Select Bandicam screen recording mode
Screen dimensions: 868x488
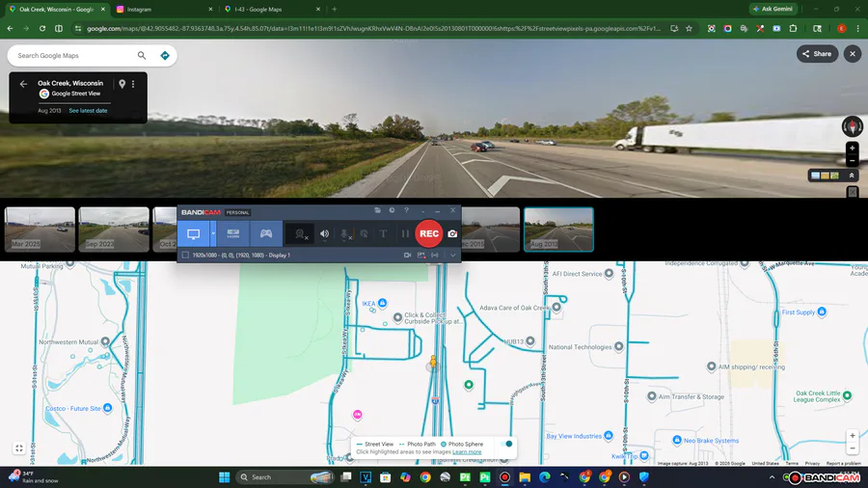coord(193,234)
